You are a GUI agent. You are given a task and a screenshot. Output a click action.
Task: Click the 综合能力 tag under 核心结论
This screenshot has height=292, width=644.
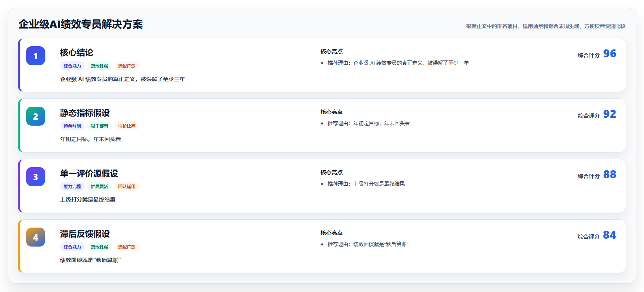(72, 66)
